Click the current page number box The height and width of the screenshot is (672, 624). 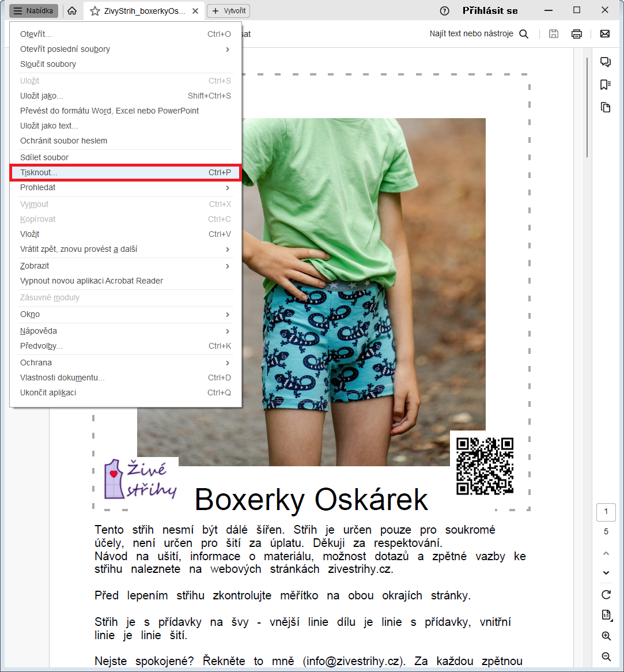point(606,512)
